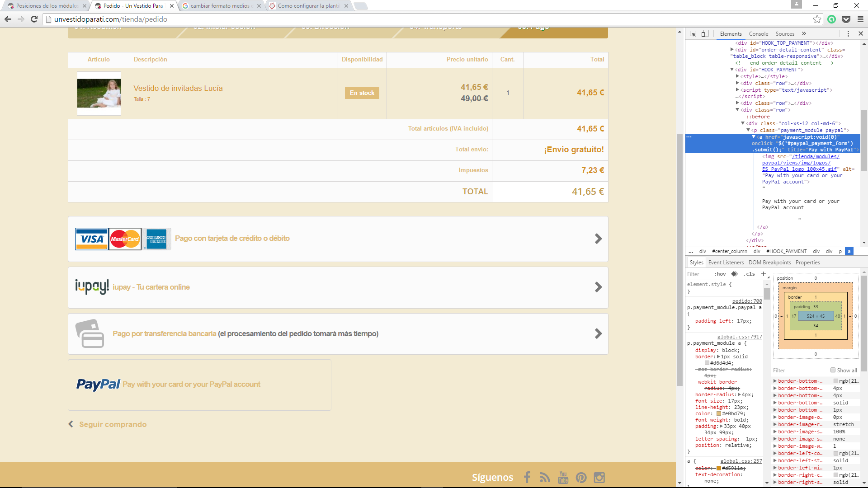Open the Event Listeners tab

tap(726, 263)
